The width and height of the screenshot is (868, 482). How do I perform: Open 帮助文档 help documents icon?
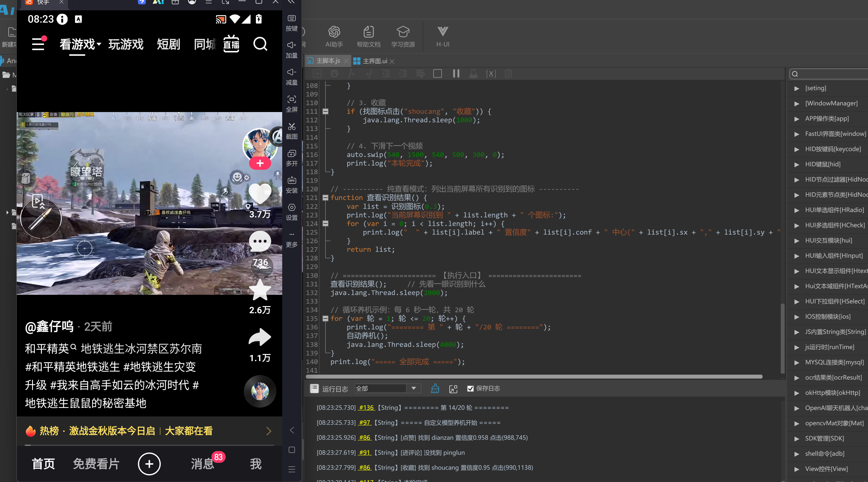368,36
